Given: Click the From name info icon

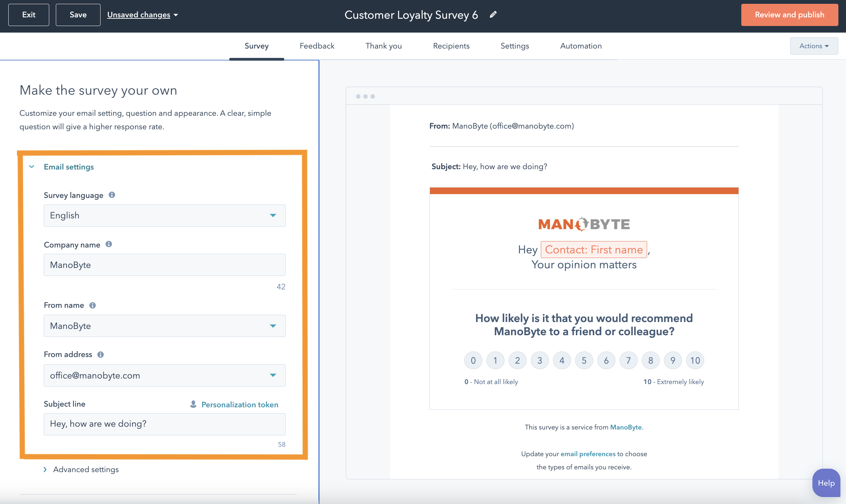Looking at the screenshot, I should [x=92, y=305].
